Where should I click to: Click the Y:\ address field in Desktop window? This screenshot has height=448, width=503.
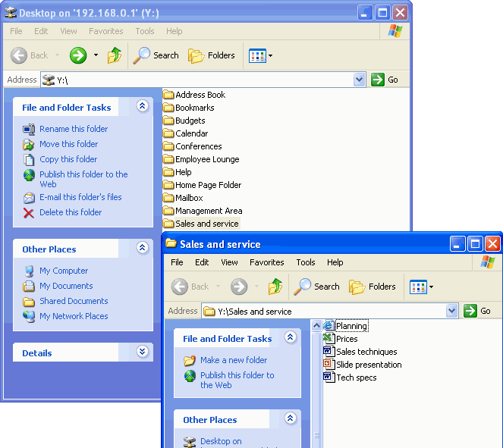tap(197, 80)
